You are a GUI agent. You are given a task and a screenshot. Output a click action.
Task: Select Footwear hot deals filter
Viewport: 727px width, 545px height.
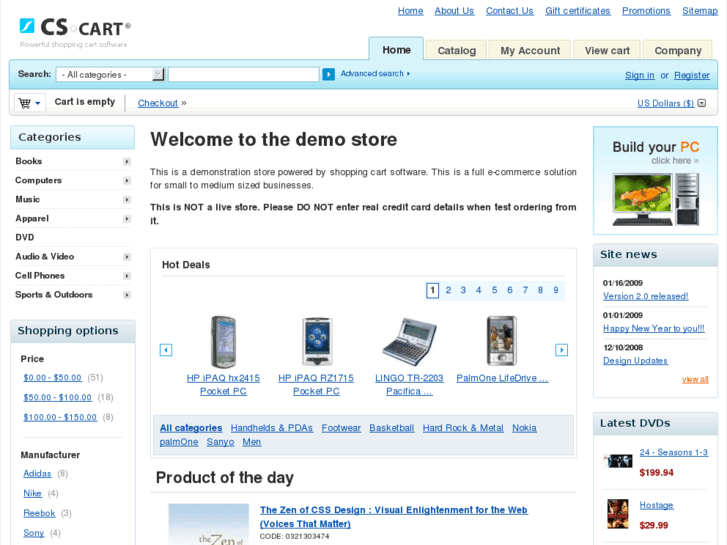pyautogui.click(x=341, y=428)
